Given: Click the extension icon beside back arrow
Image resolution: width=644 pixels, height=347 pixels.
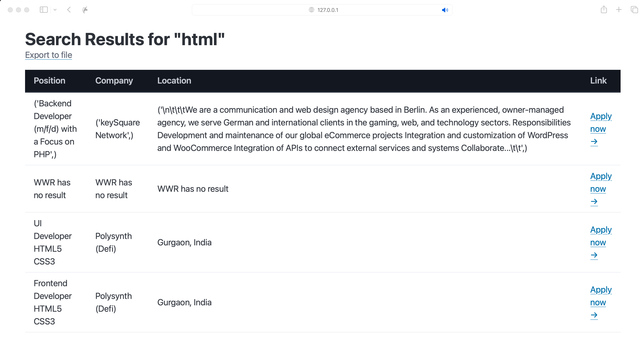Looking at the screenshot, I should (x=85, y=10).
